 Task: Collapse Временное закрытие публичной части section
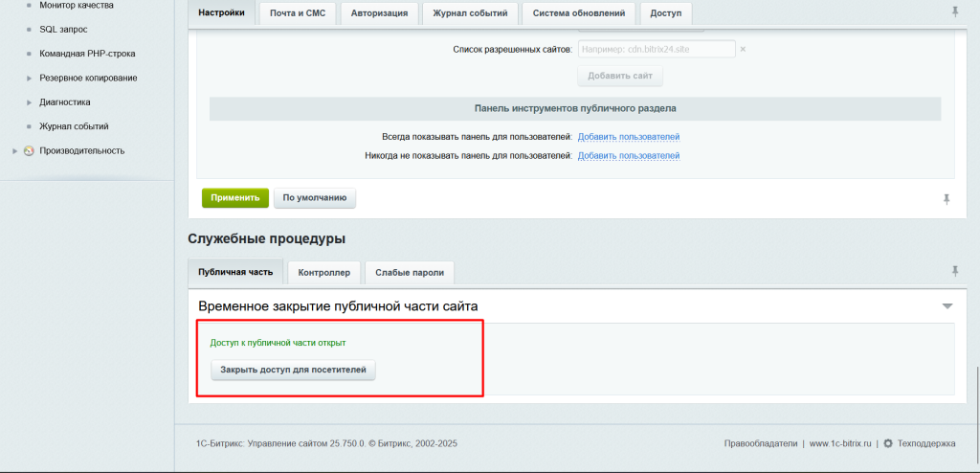947,306
